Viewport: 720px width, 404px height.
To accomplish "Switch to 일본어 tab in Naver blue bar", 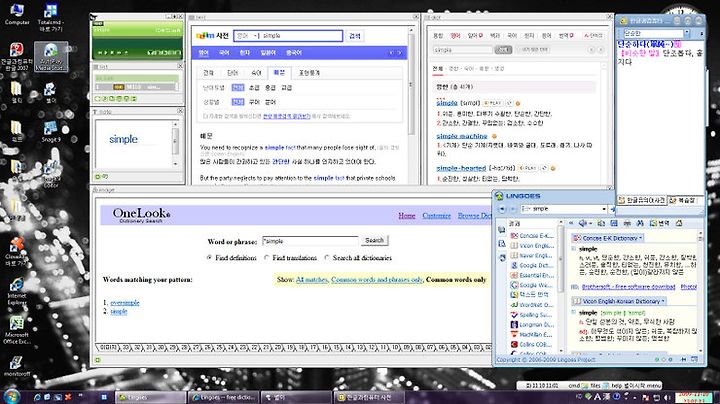I will [x=268, y=53].
